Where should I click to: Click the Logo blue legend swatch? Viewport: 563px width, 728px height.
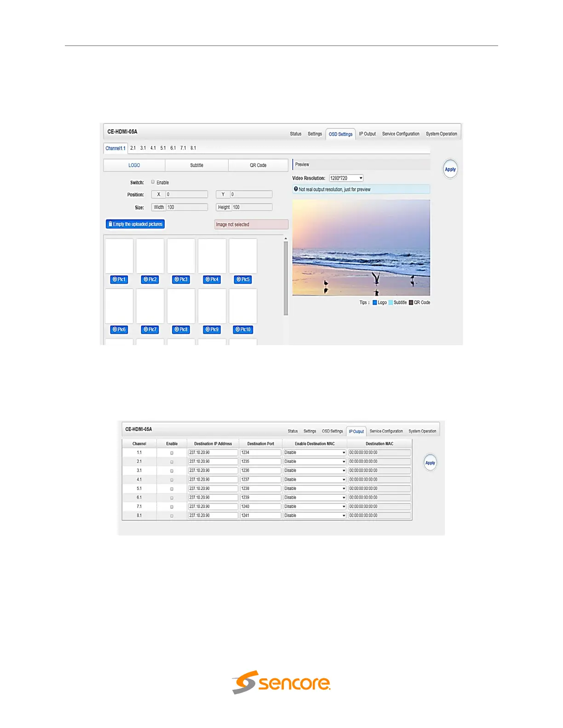tap(375, 302)
